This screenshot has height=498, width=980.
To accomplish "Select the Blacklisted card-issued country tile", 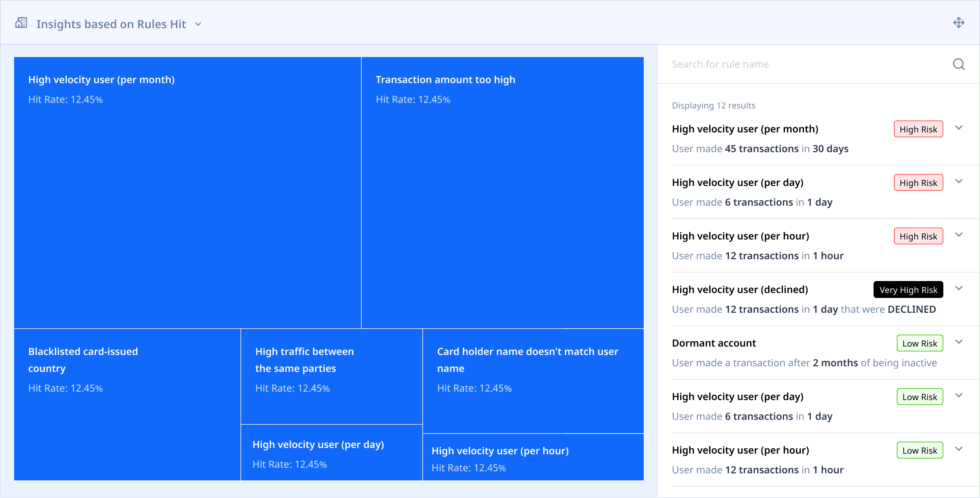I will 127,404.
